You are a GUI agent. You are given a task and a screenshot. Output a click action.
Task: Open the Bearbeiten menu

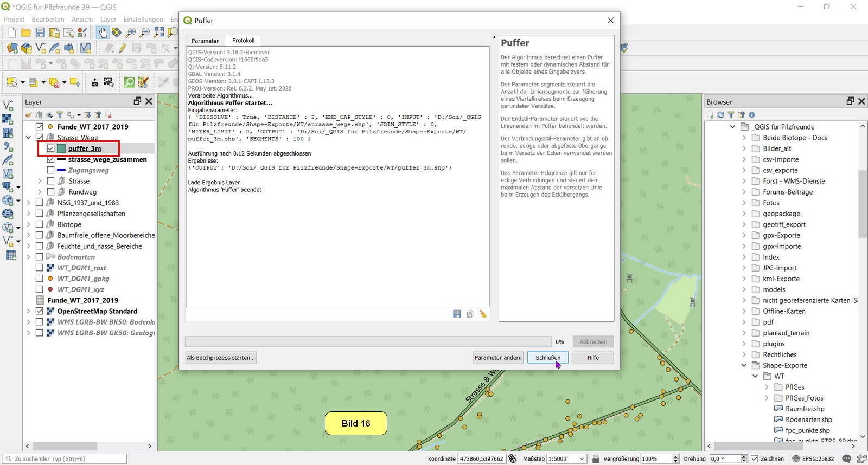48,19
